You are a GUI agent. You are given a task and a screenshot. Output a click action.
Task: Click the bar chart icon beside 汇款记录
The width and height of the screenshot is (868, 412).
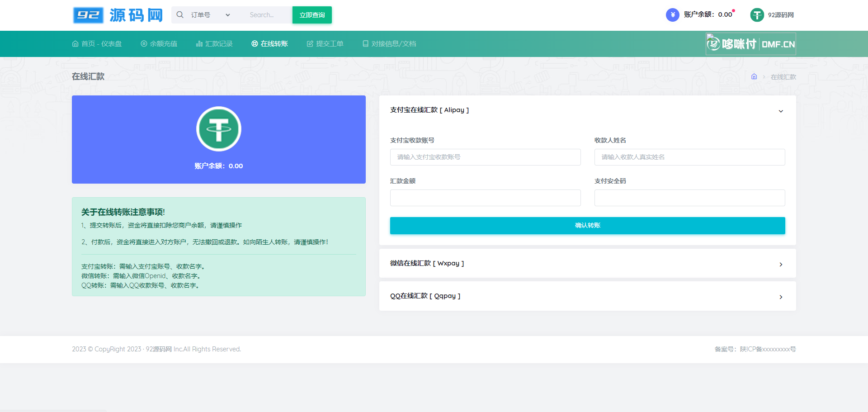point(199,44)
